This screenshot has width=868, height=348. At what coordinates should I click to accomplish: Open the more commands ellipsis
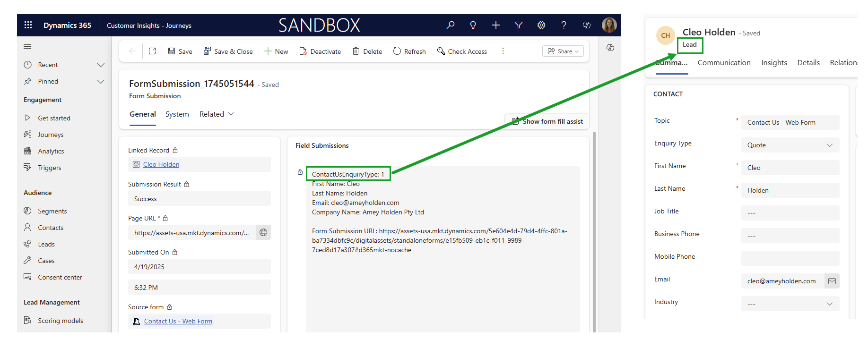click(x=503, y=51)
